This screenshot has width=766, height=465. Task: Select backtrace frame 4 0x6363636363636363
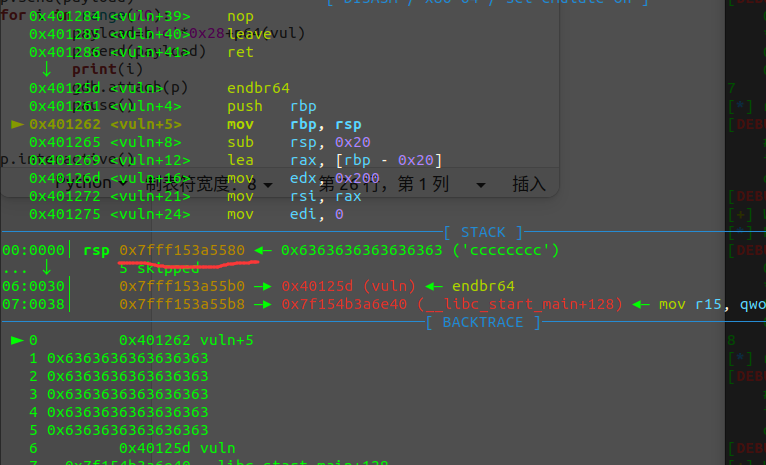[119, 413]
